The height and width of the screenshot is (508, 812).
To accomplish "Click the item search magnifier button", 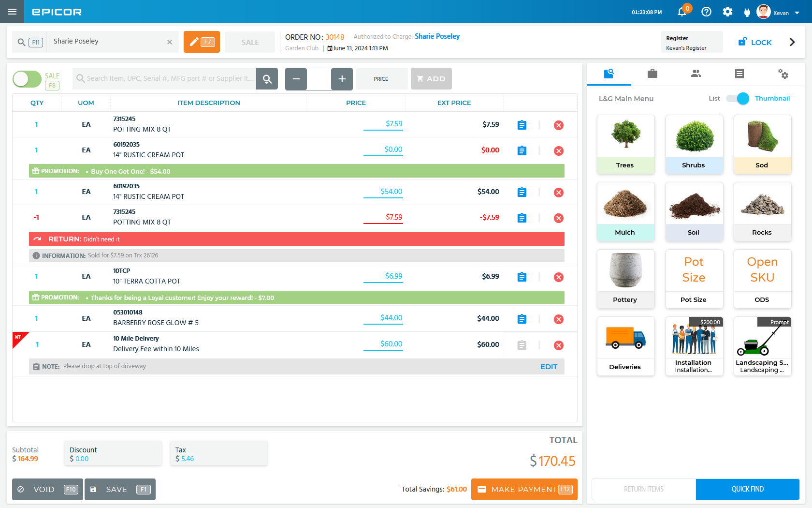I will pyautogui.click(x=267, y=79).
